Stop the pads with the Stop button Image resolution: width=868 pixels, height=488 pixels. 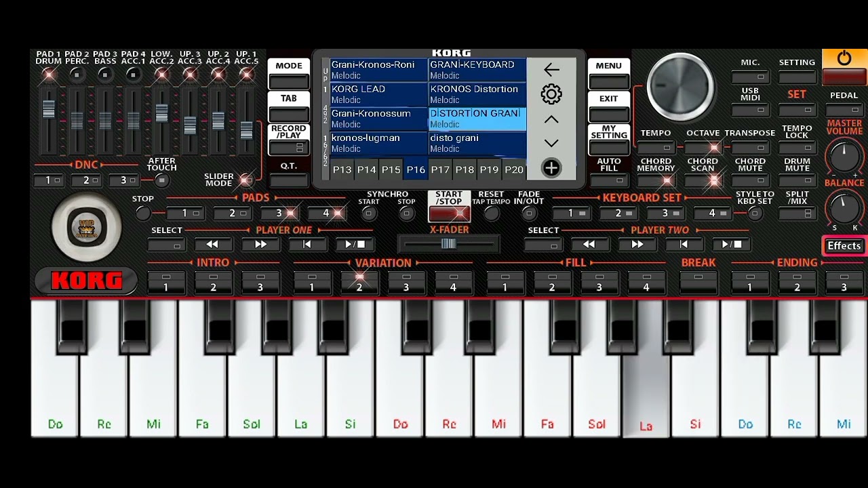click(142, 213)
